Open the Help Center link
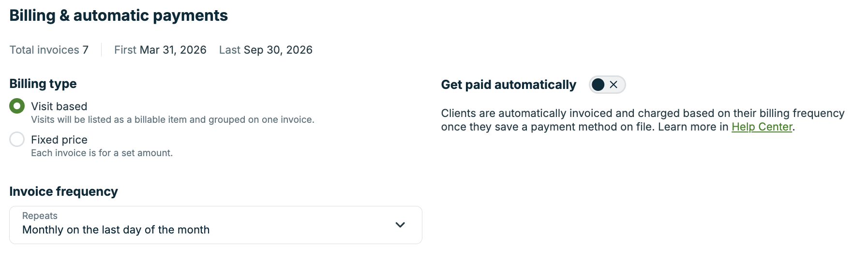This screenshot has width=868, height=262. point(762,127)
